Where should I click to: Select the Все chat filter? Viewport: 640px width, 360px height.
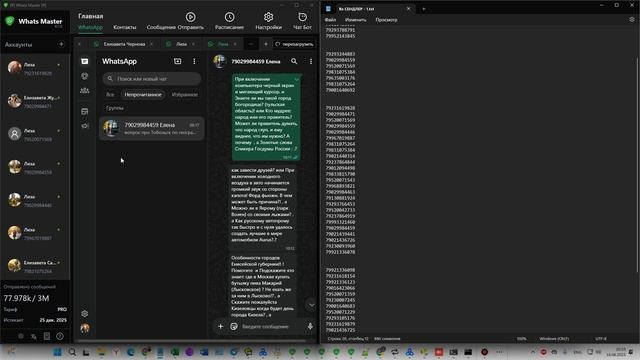pyautogui.click(x=110, y=95)
